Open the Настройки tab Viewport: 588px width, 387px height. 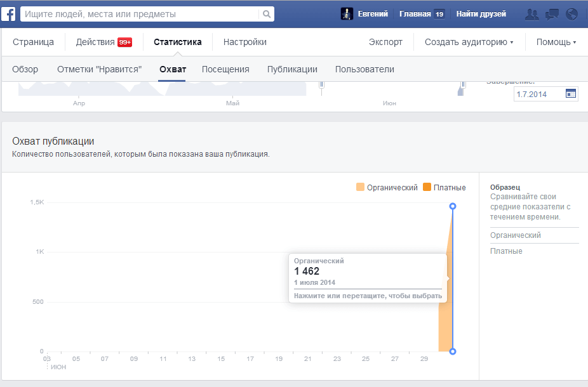click(245, 42)
